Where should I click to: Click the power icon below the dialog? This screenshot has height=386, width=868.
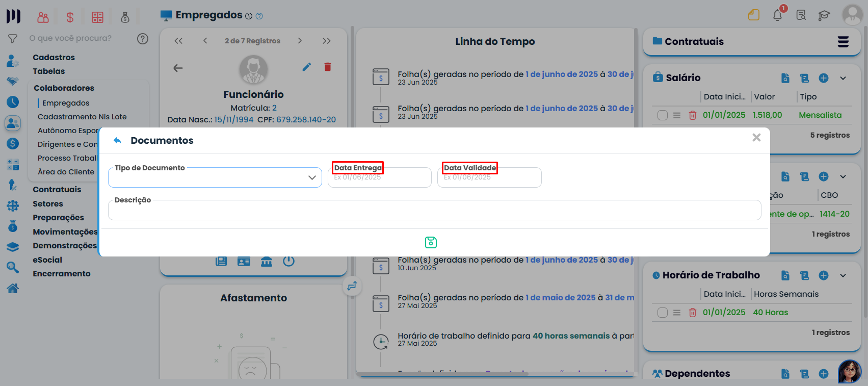(x=288, y=261)
